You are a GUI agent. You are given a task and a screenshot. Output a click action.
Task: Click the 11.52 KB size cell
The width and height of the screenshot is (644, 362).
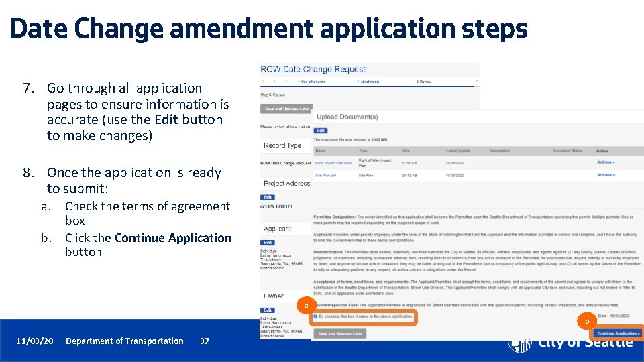(x=409, y=163)
